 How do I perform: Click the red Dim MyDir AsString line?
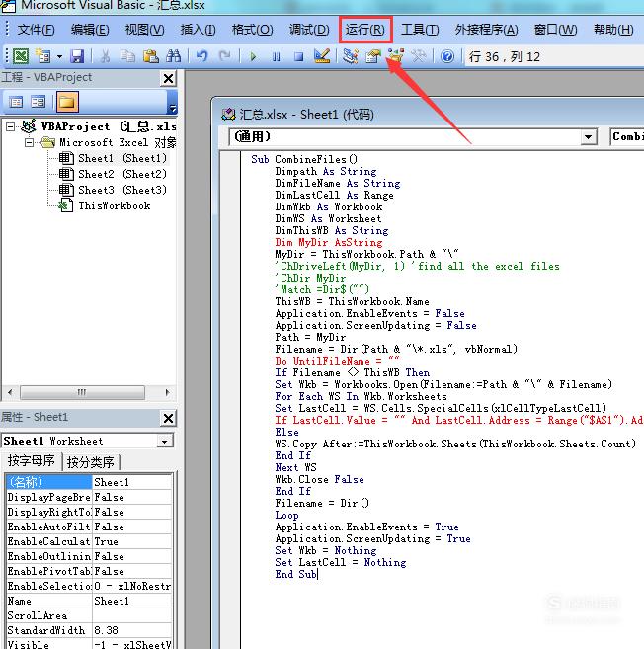point(329,243)
